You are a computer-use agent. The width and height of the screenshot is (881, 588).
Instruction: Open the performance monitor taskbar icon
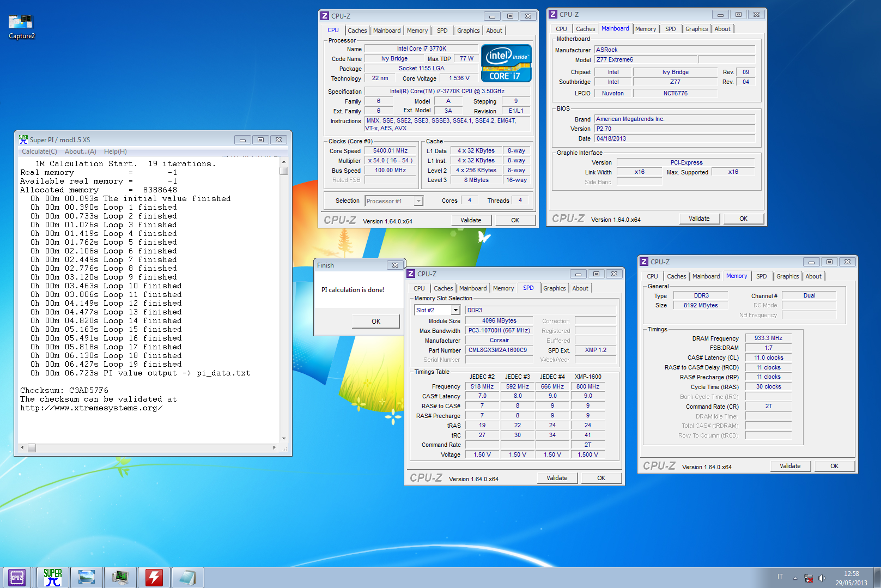120,577
